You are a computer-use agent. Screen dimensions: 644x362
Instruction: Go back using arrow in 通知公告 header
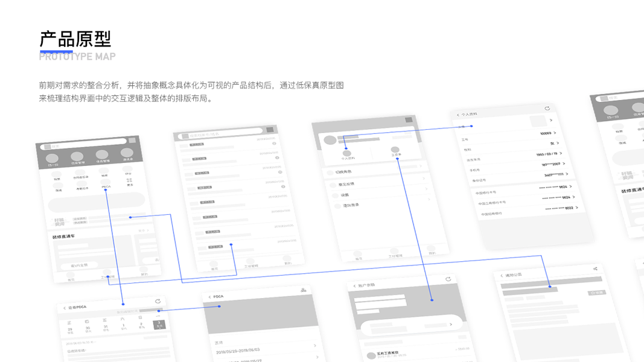(502, 276)
